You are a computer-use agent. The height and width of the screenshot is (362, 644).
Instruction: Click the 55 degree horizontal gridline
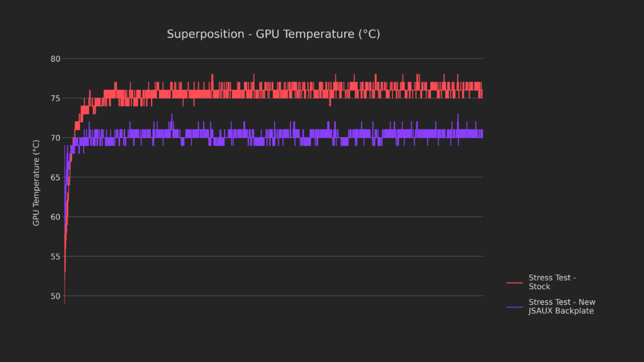283,256
